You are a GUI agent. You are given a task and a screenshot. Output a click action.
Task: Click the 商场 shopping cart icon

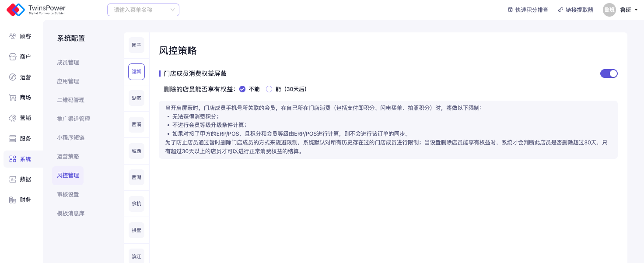click(13, 98)
